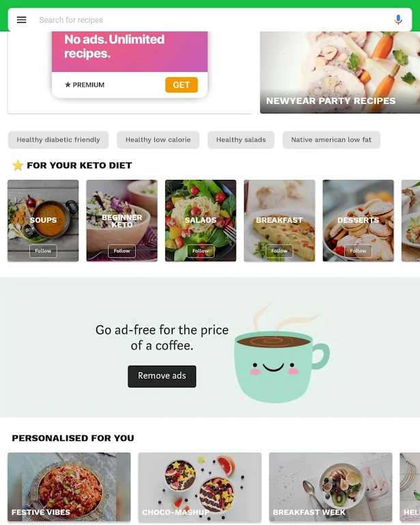Open the Choco-Mashup collection
This screenshot has height=525, width=420.
[x=200, y=487]
